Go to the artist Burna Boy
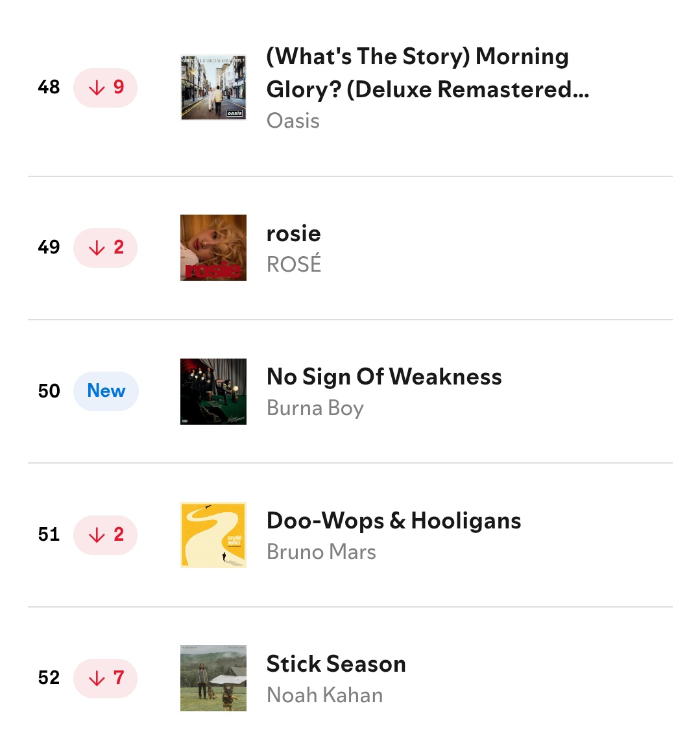The height and width of the screenshot is (745, 700). [315, 408]
